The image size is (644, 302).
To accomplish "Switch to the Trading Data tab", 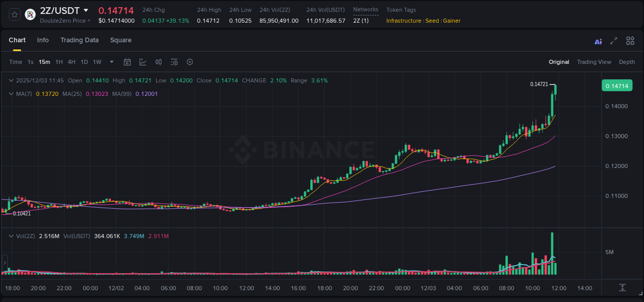I will tap(79, 40).
